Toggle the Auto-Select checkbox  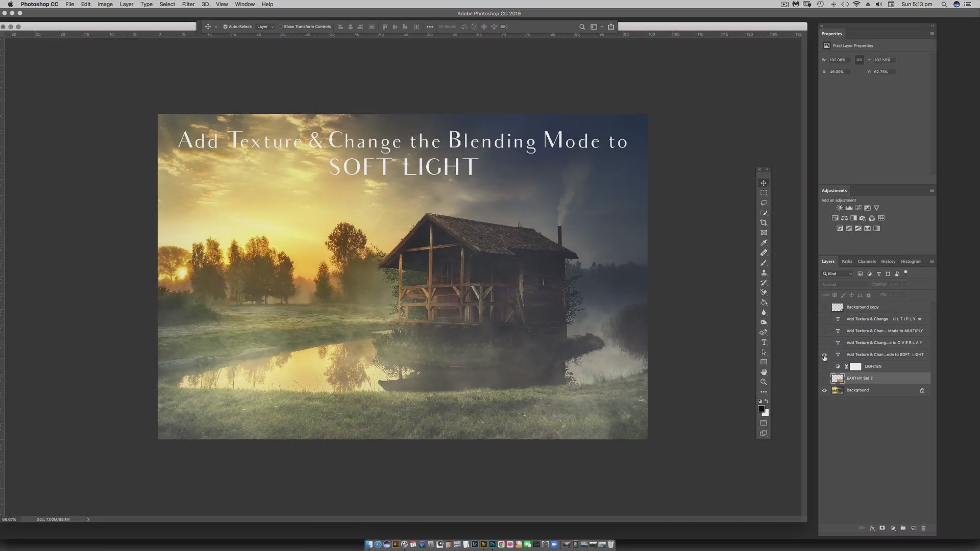pos(225,27)
